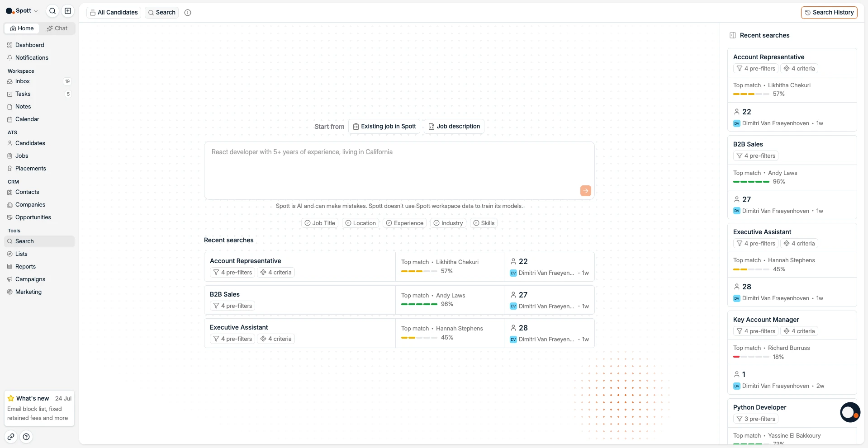Open Campaigns under Tools

point(39,279)
